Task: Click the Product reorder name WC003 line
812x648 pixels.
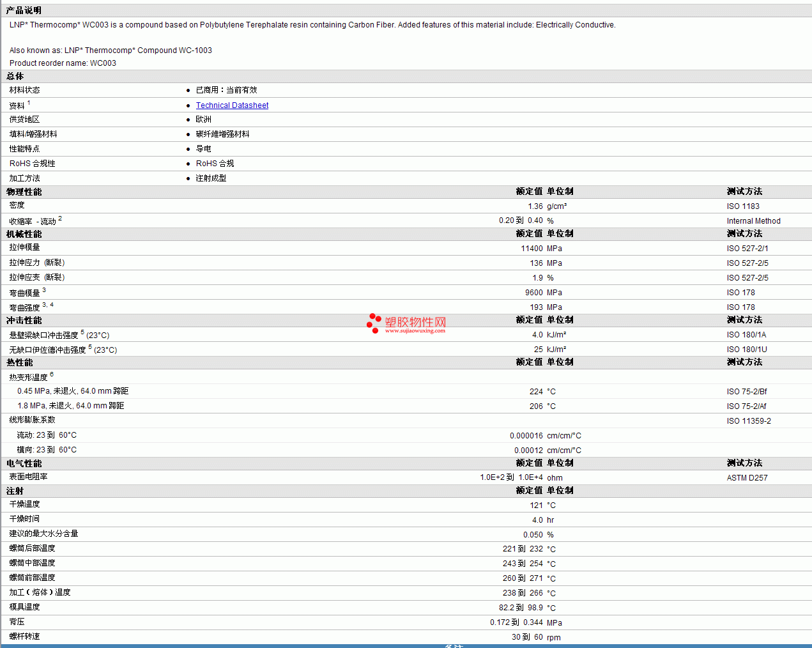Action: pos(63,63)
